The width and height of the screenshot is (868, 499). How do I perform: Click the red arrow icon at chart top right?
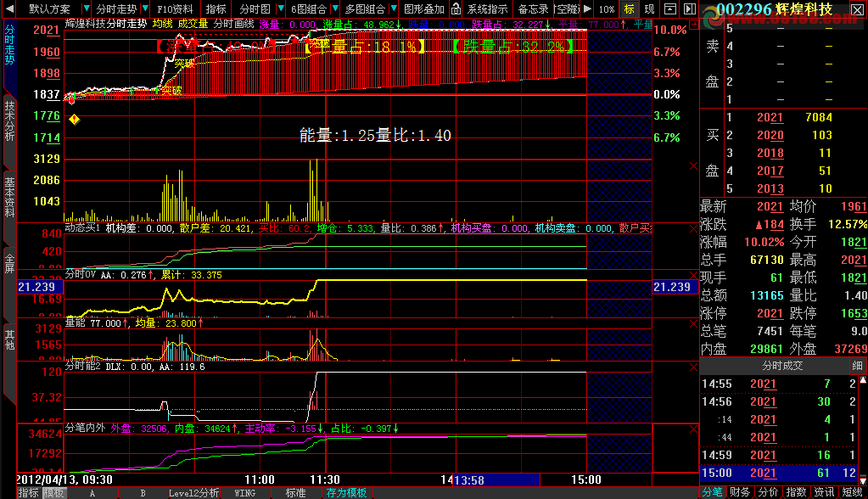[693, 25]
